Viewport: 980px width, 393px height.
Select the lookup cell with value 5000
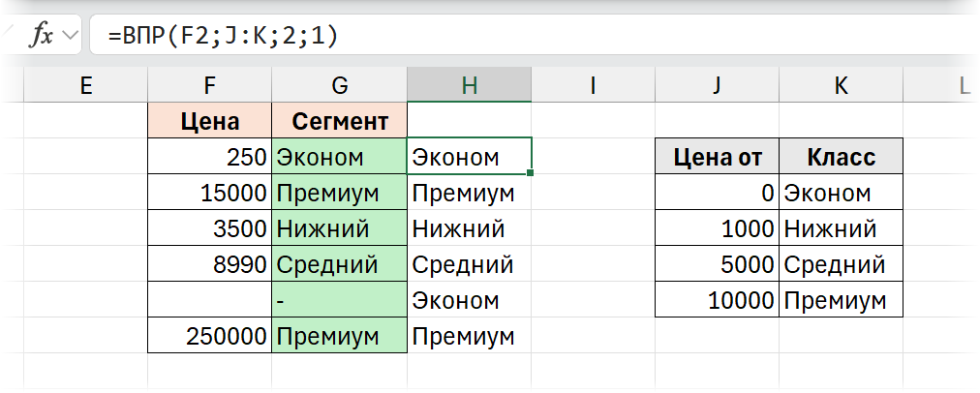click(717, 264)
